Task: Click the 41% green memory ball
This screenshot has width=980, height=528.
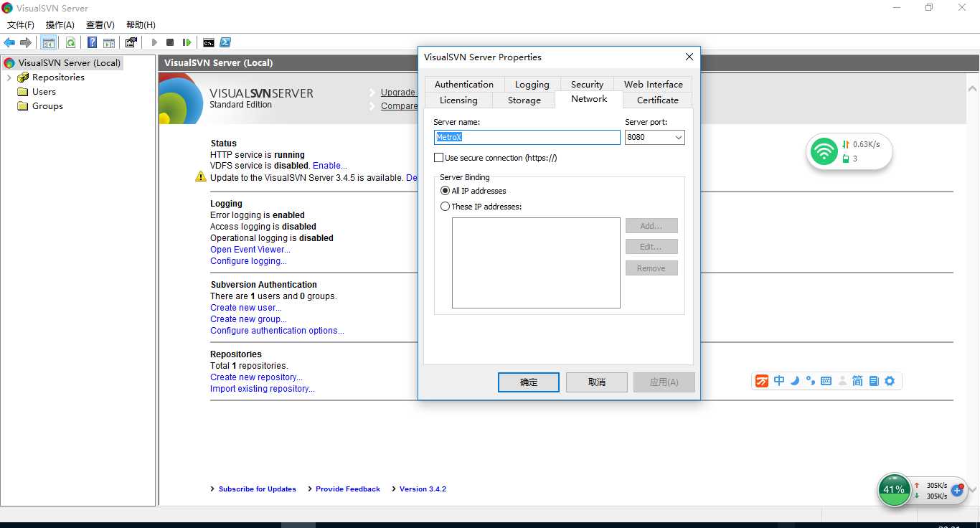Action: coord(894,490)
